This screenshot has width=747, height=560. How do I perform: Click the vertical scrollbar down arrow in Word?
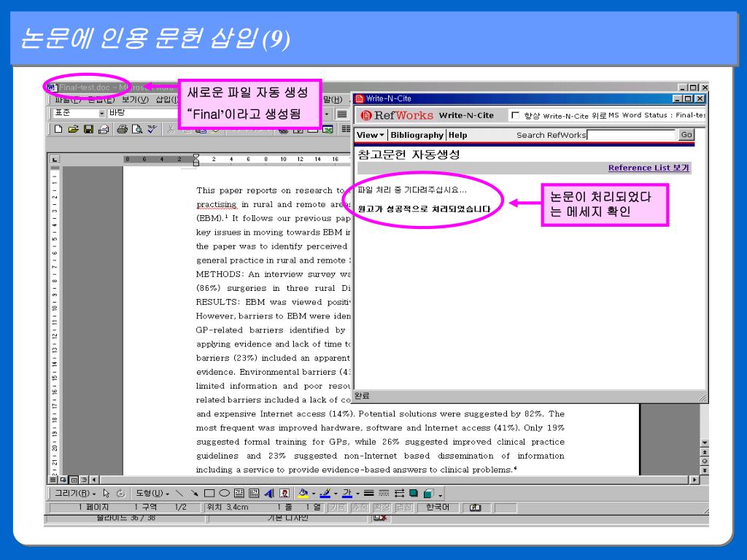pos(705,443)
